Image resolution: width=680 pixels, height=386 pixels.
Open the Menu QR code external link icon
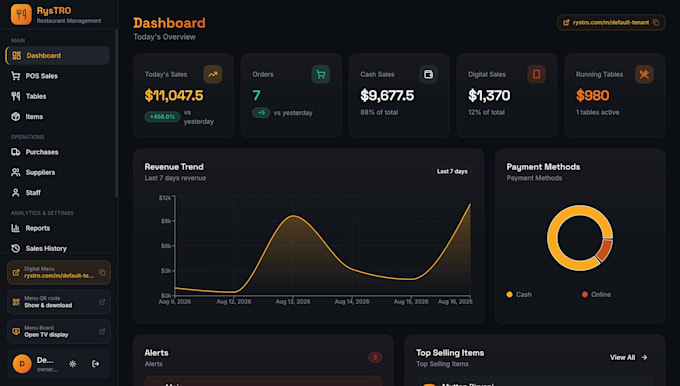(102, 302)
